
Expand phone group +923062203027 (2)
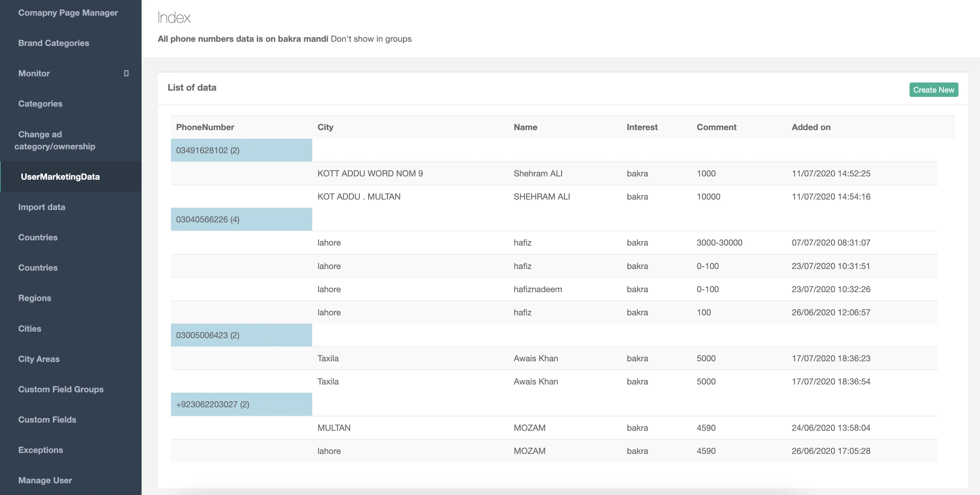click(x=212, y=404)
